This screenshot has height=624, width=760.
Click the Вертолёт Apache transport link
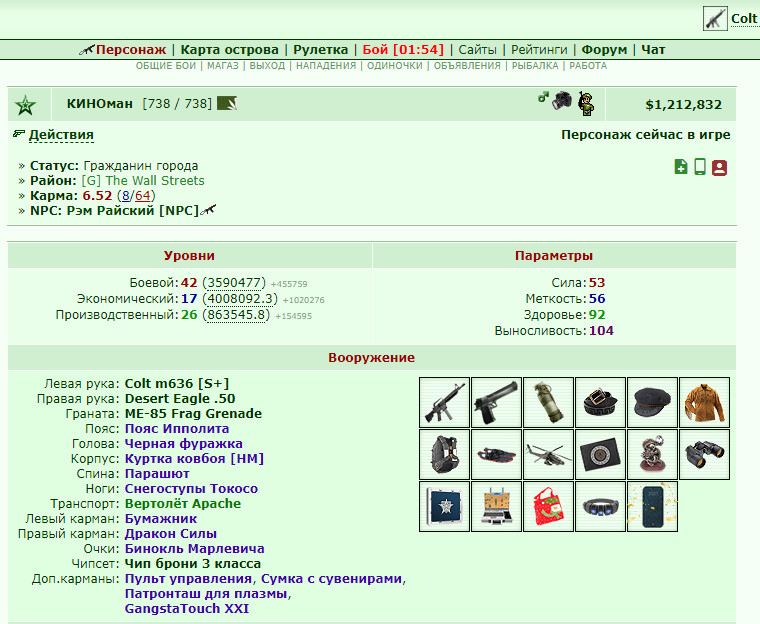tap(183, 504)
